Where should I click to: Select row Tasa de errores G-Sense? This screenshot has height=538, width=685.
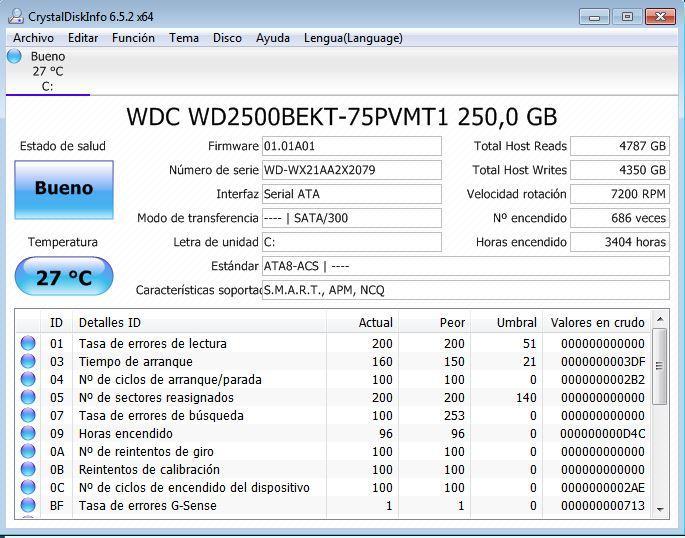tap(333, 505)
